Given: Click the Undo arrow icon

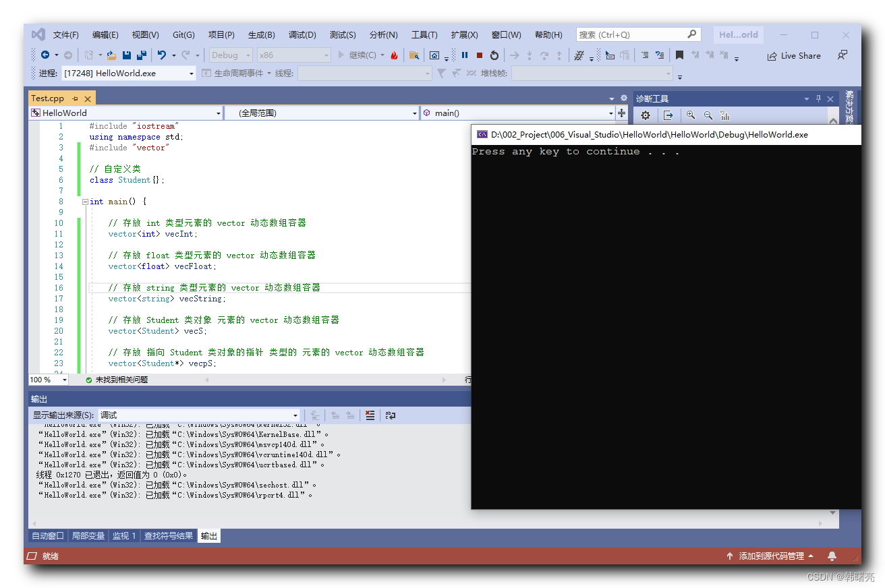Looking at the screenshot, I should [x=162, y=55].
